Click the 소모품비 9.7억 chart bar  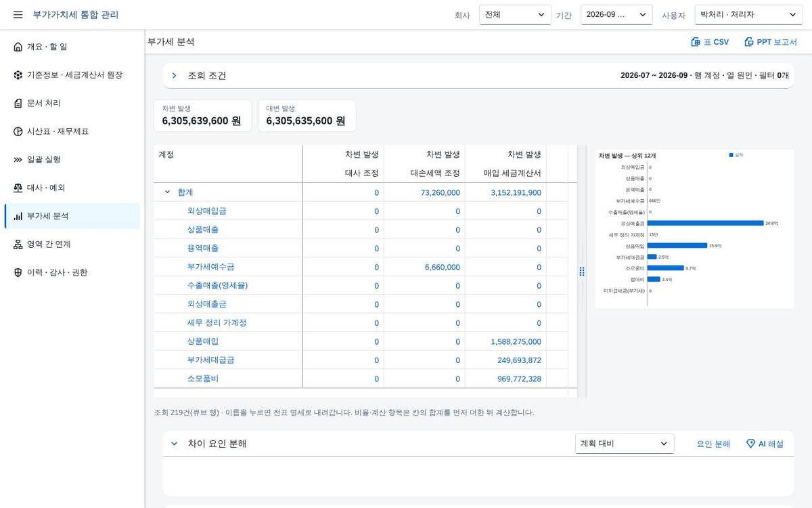(666, 268)
